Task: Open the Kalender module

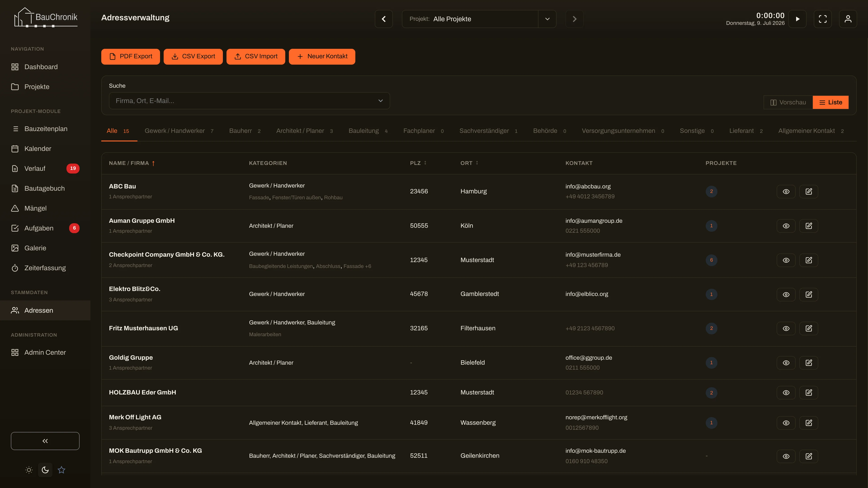Action: point(45,148)
